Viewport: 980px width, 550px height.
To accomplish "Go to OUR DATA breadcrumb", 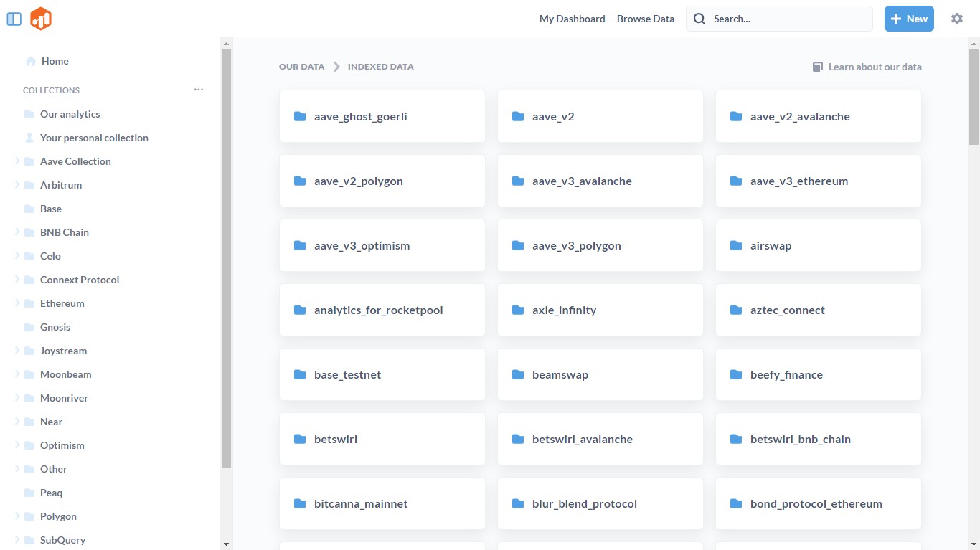I will point(302,67).
